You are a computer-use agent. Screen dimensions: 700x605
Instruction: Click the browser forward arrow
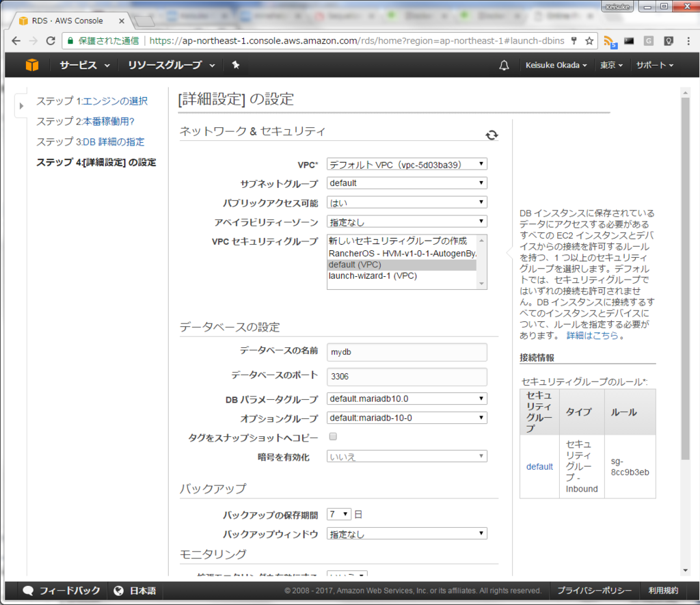(33, 40)
